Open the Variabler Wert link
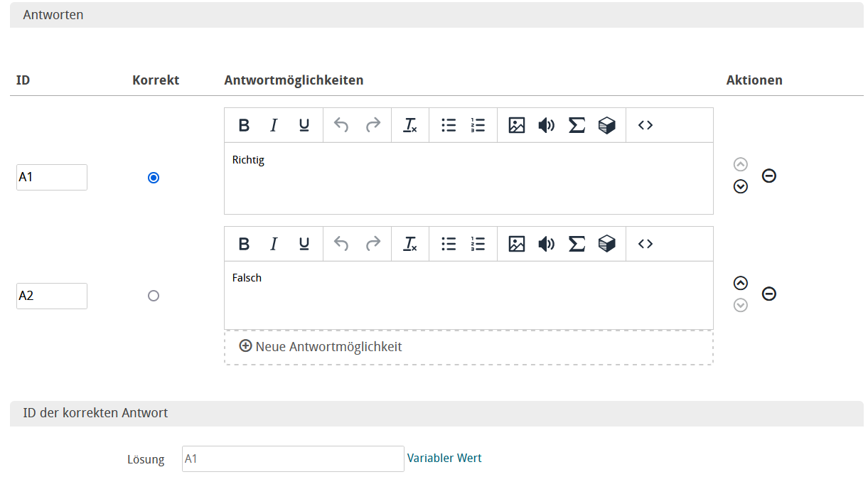This screenshot has width=868, height=504. click(444, 459)
